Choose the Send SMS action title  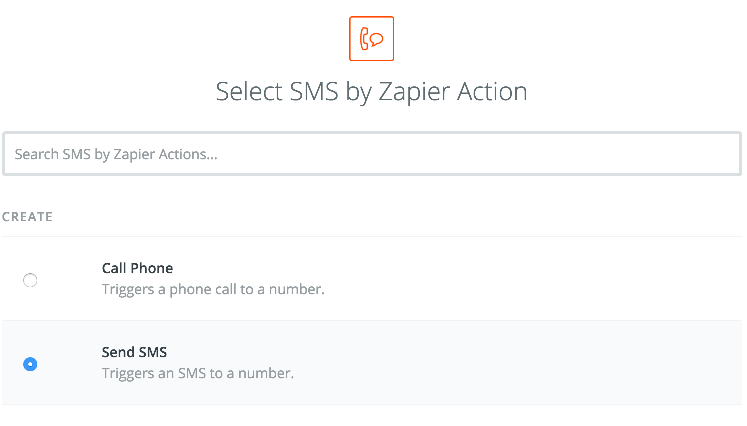[134, 352]
